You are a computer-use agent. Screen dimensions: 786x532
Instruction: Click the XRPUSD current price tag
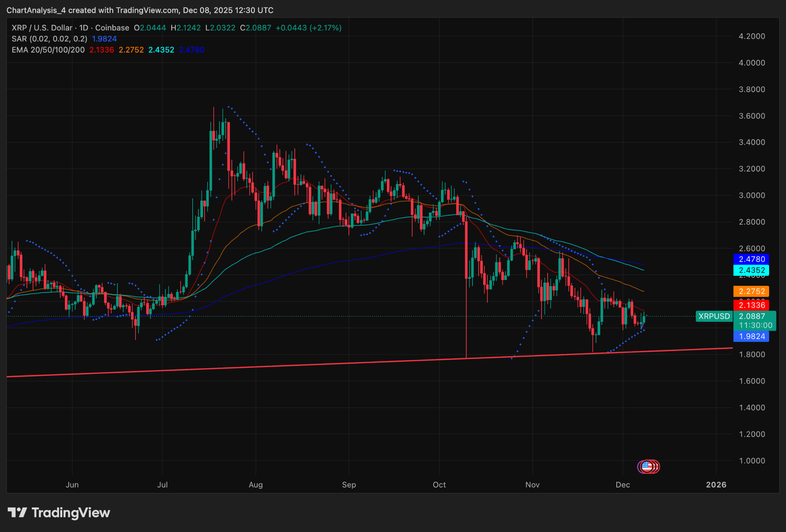coord(714,316)
